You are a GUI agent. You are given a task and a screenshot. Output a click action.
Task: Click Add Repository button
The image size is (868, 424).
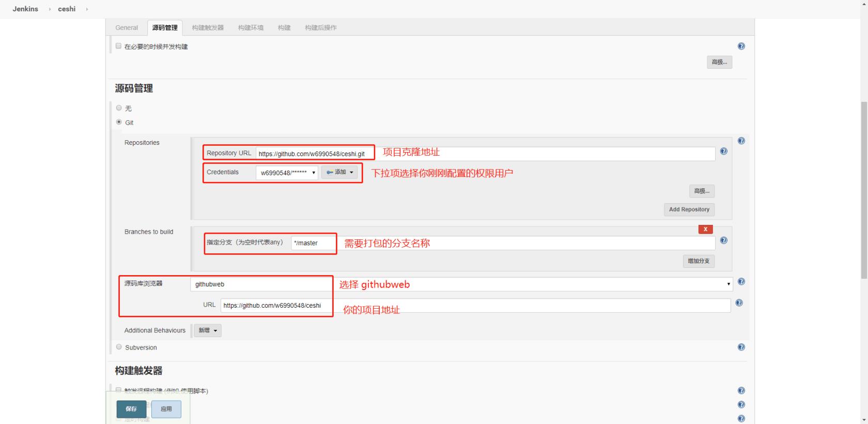pyautogui.click(x=689, y=209)
